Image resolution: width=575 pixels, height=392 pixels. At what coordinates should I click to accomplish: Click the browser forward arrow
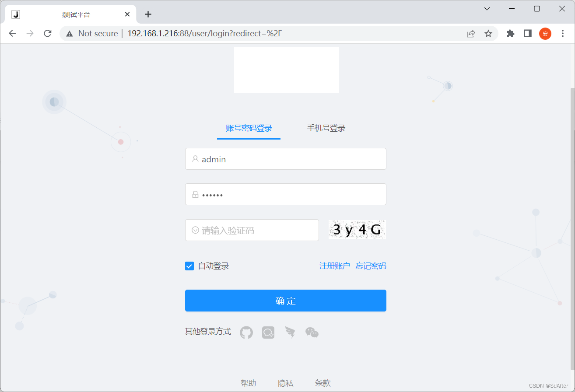30,33
